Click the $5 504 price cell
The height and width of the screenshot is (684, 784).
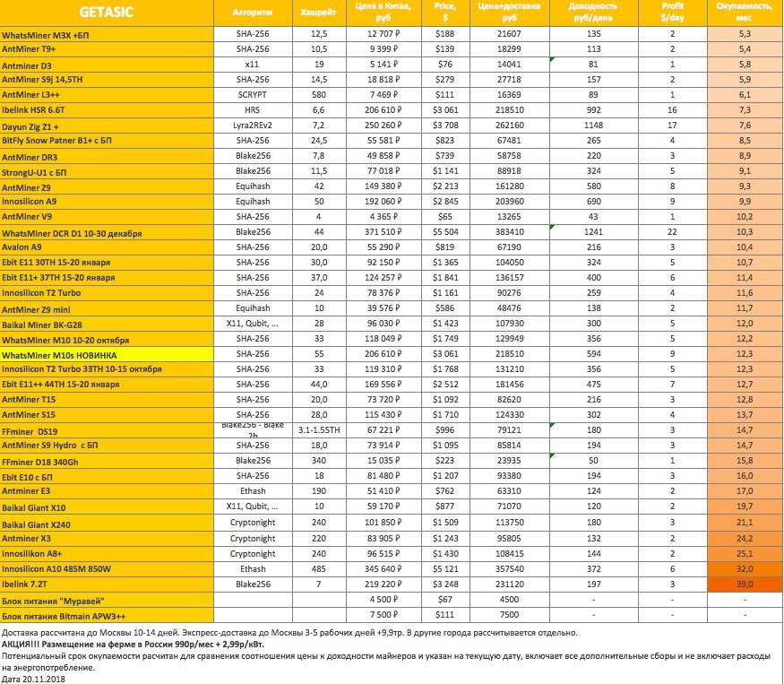pyautogui.click(x=445, y=232)
